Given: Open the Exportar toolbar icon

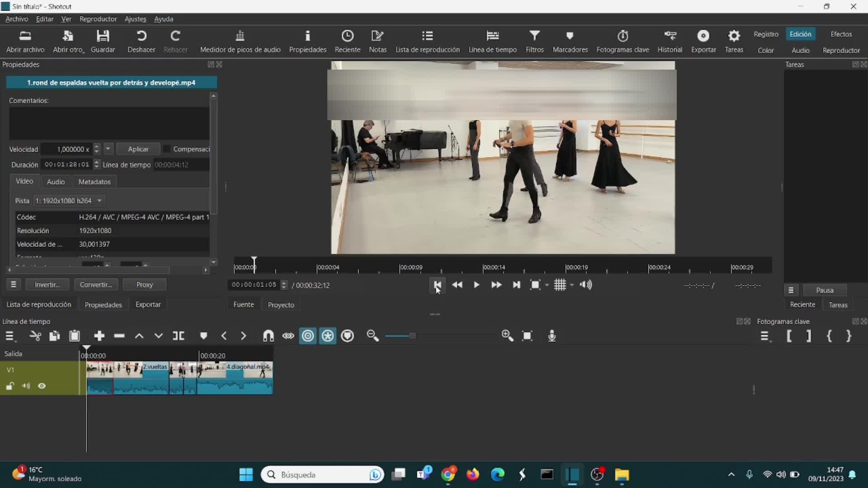Looking at the screenshot, I should click(703, 36).
